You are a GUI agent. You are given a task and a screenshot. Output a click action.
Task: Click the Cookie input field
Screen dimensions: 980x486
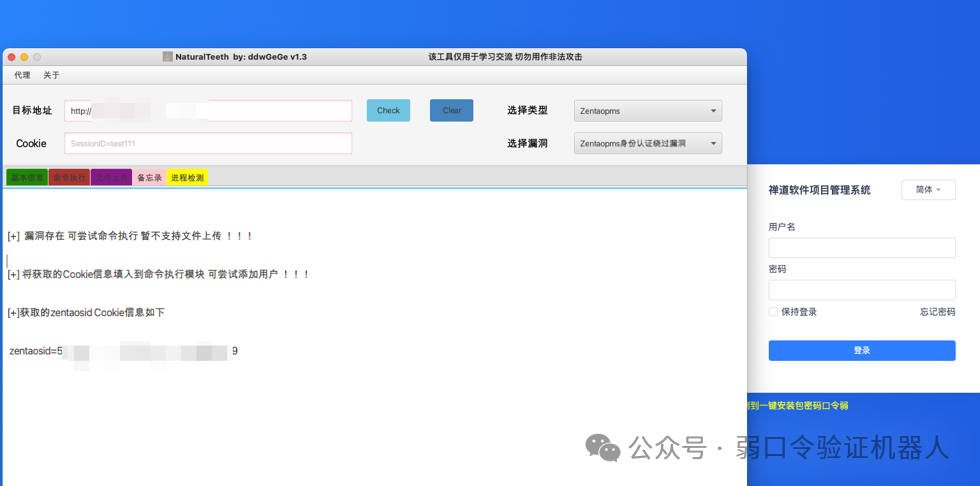[x=208, y=143]
